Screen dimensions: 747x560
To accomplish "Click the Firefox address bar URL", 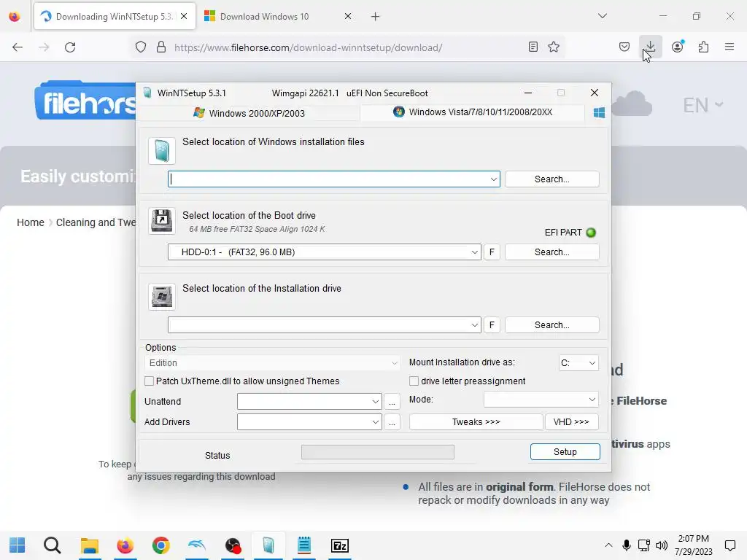I will tap(309, 47).
